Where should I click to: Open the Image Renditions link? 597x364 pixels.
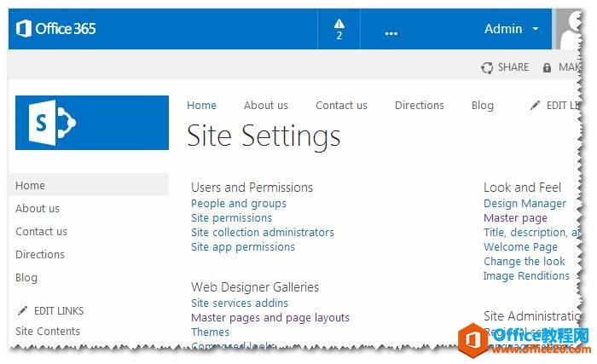tap(526, 276)
